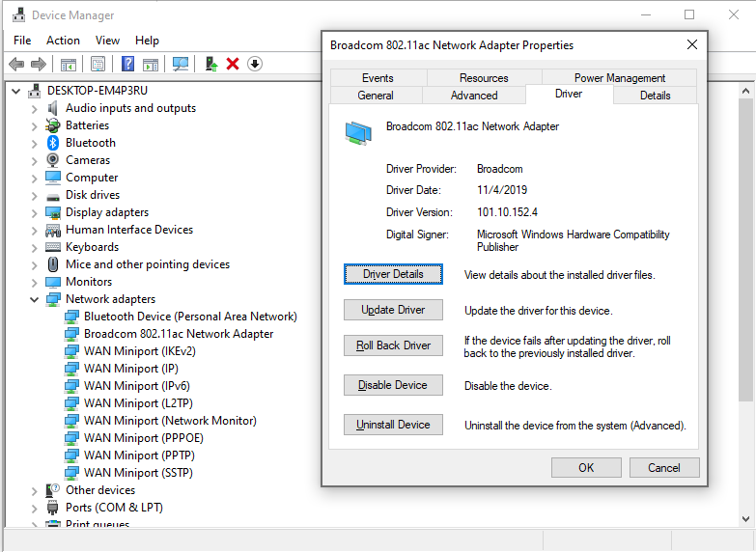Click the red X Uninstall device icon
Screen dimensions: 756x552
point(233,64)
